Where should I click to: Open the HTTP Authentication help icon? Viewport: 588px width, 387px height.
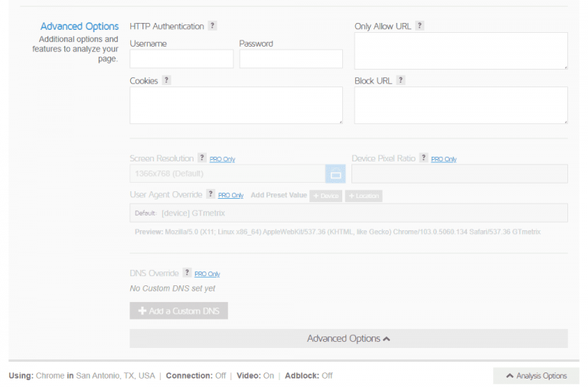(212, 25)
